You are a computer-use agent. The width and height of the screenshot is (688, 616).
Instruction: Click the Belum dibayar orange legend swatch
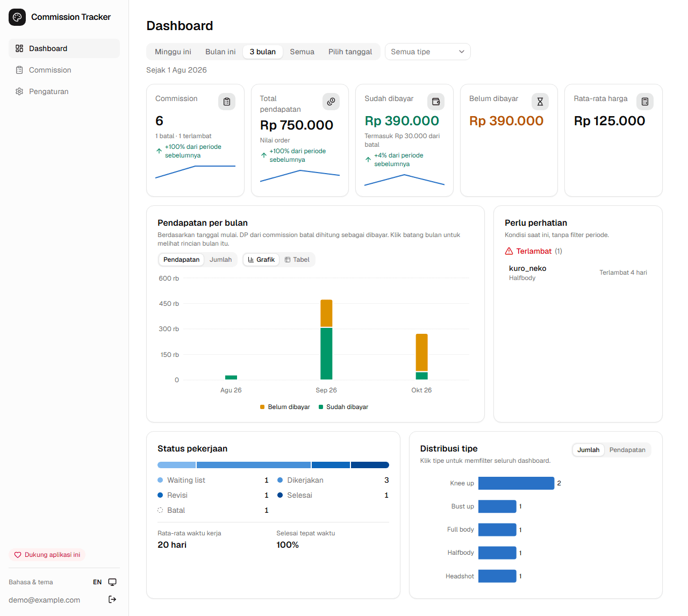(x=262, y=407)
